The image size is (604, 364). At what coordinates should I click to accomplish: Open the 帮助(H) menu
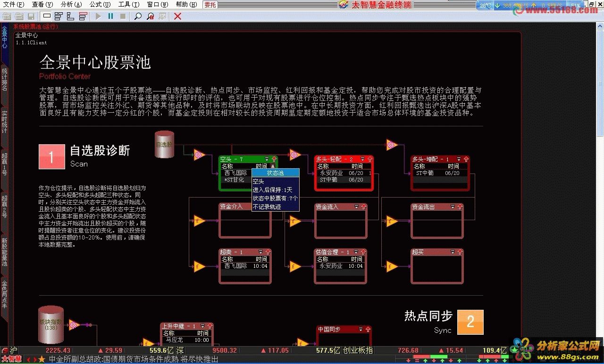coord(186,4)
